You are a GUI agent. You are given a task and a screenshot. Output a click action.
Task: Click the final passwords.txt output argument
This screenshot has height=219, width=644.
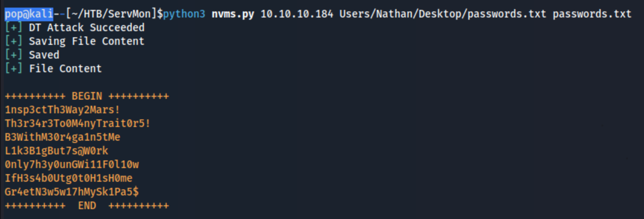592,14
